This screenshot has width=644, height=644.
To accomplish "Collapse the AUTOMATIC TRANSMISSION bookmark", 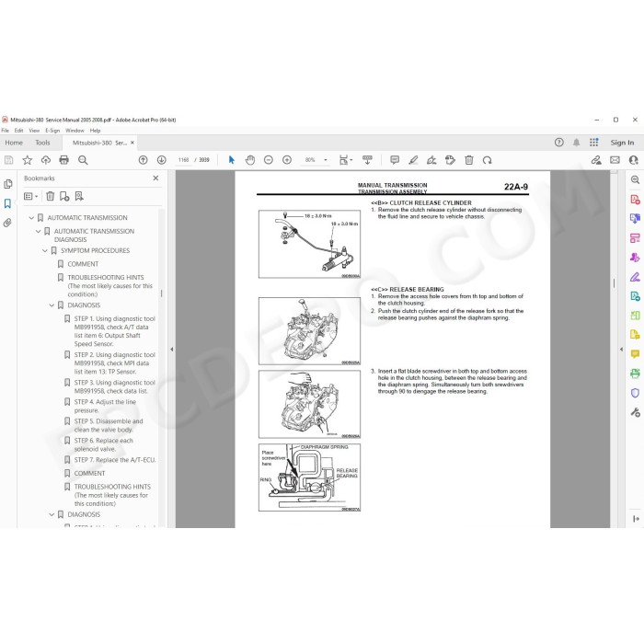I will (31, 218).
